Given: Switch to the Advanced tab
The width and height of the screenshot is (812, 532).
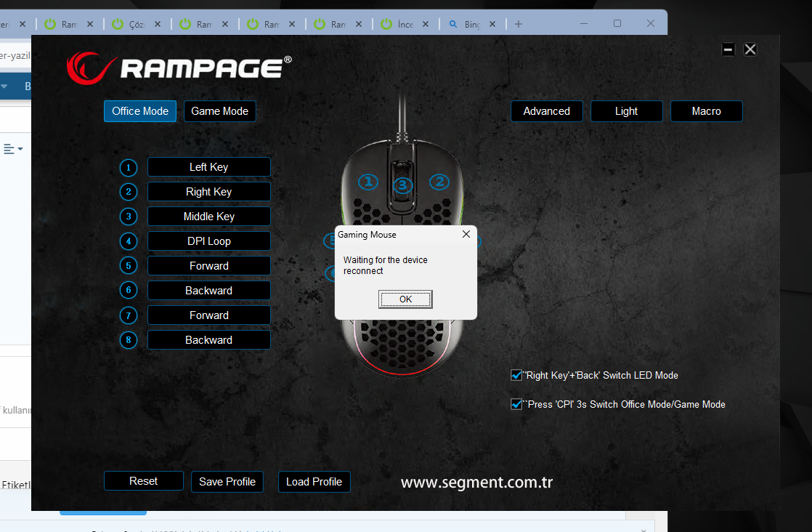Looking at the screenshot, I should click(x=546, y=111).
